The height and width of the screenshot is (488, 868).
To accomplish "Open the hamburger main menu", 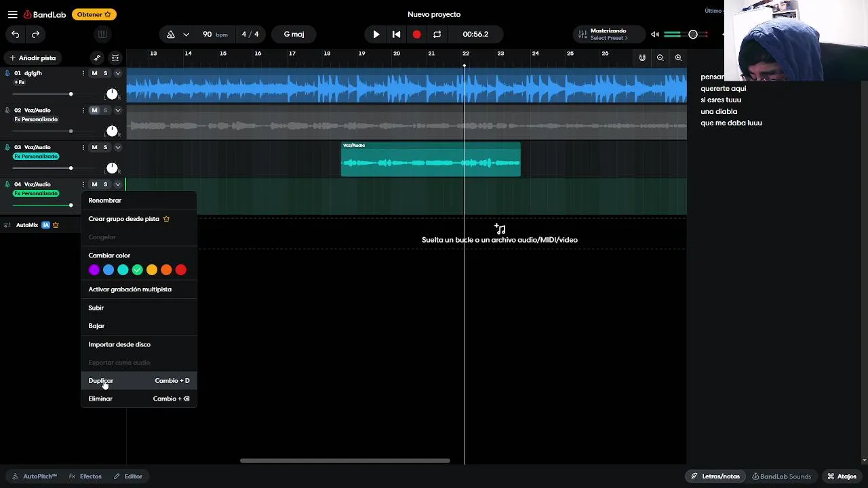I will 12,14.
